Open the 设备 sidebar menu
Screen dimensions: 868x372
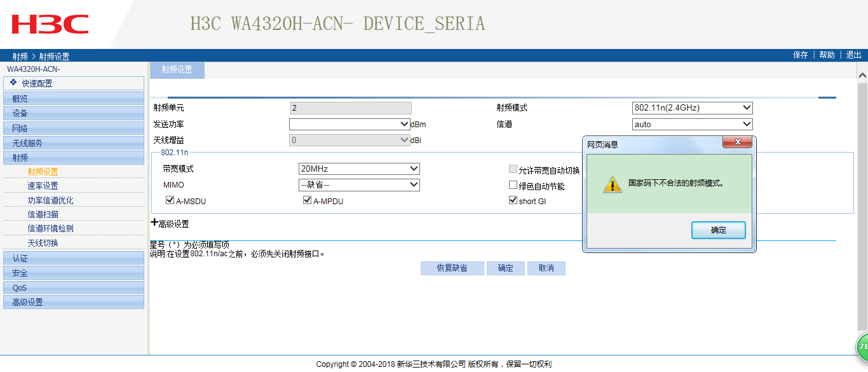74,113
